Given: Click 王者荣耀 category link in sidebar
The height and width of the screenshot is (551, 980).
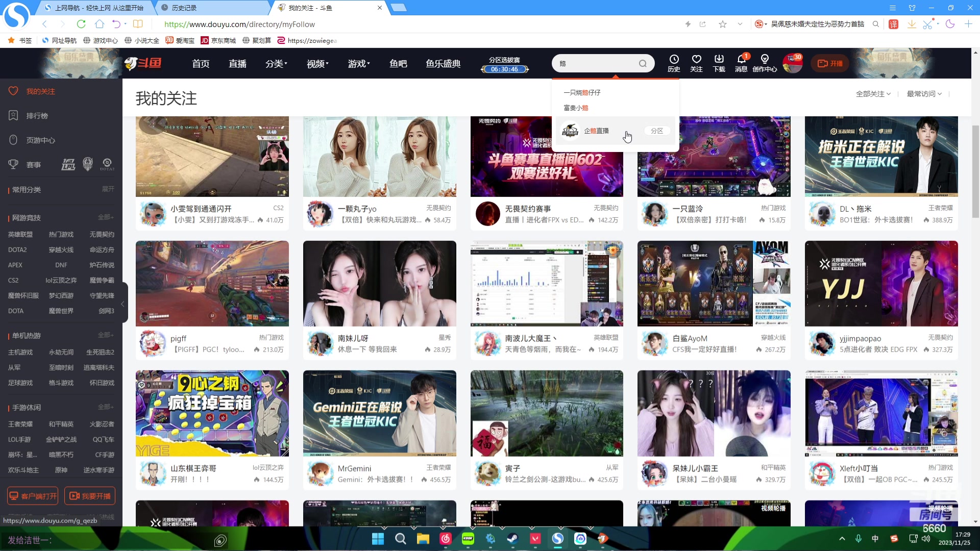Looking at the screenshot, I should coord(20,424).
